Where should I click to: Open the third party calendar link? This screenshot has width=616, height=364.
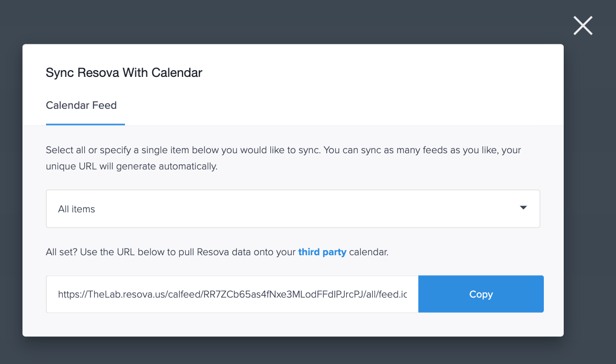point(322,252)
